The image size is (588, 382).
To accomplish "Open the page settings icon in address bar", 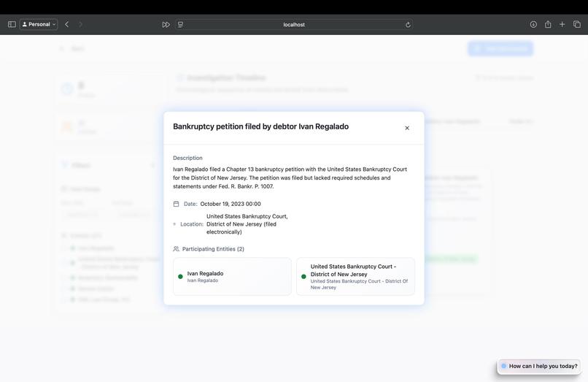I will click(x=180, y=24).
